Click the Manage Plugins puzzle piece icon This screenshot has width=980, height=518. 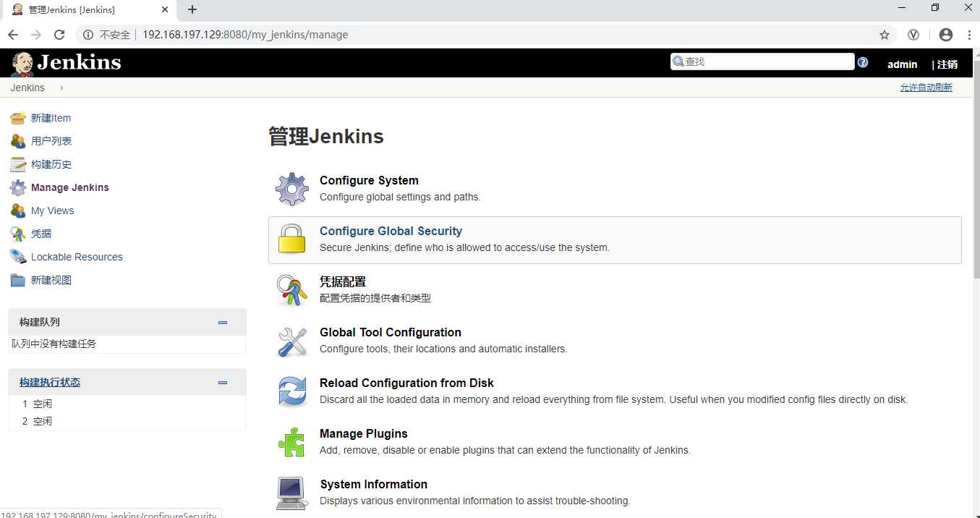pos(292,442)
